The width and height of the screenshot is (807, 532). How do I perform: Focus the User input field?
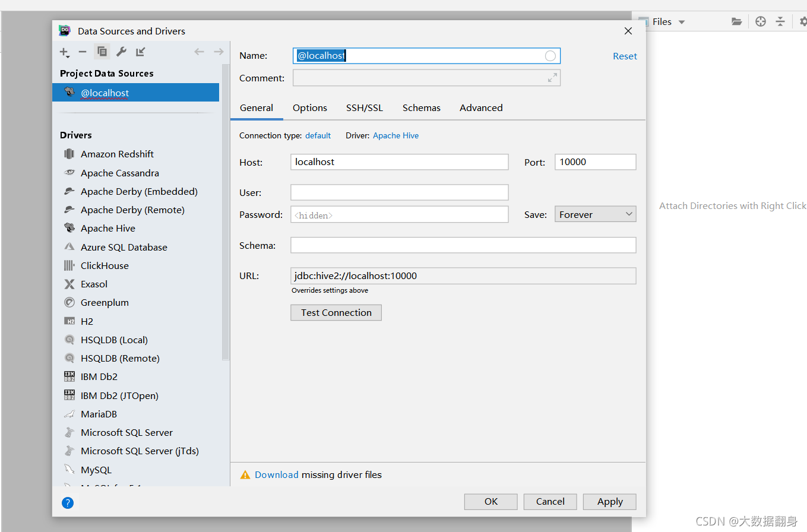[x=400, y=192]
